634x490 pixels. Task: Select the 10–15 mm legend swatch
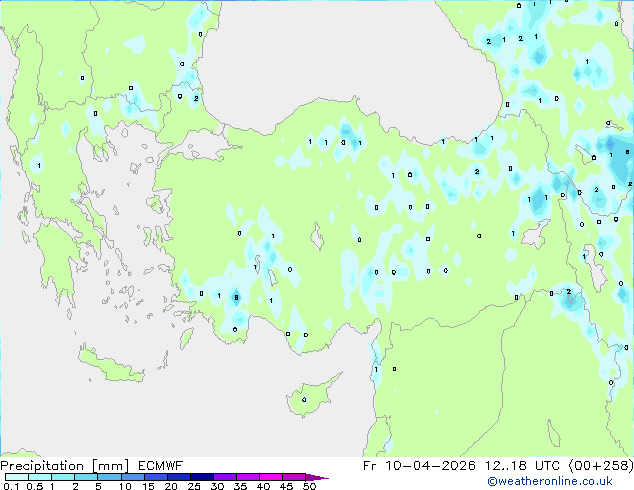(132, 477)
